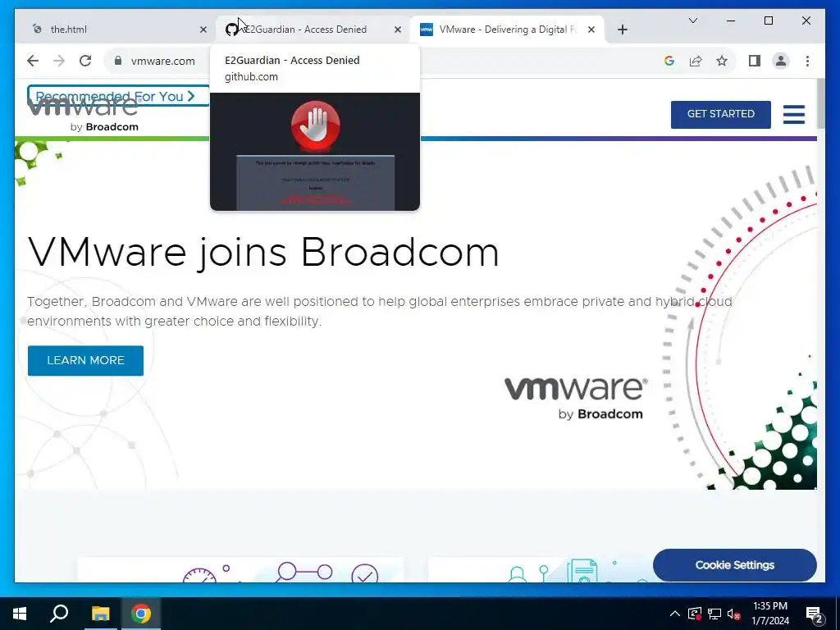840x630 pixels.
Task: Reload the vmware.com page
Action: coord(85,61)
